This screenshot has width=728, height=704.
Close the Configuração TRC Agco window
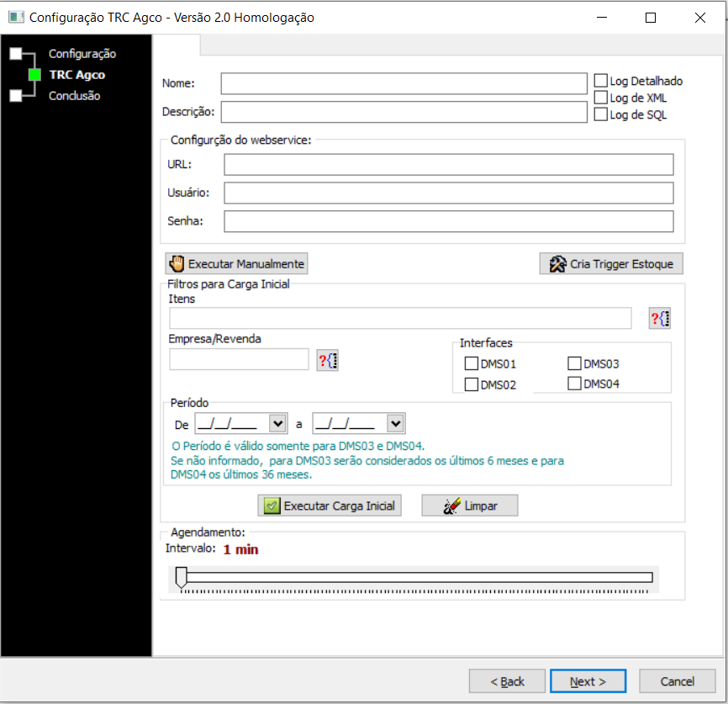[700, 18]
